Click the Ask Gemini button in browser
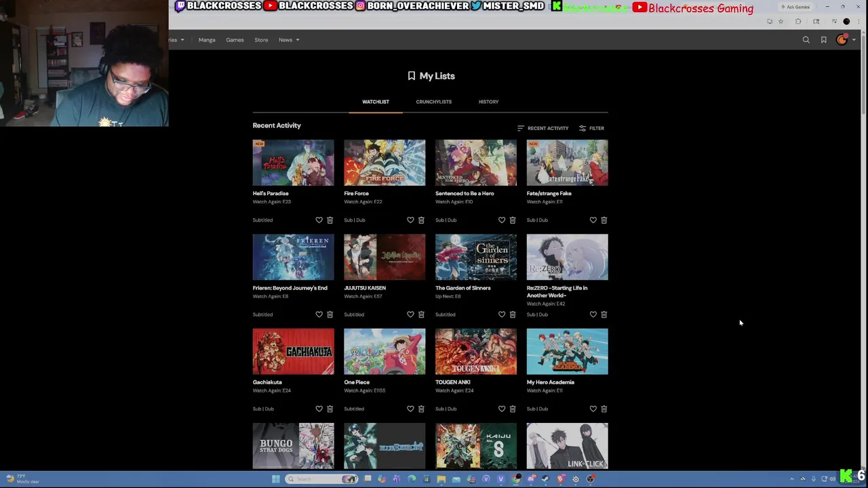Image resolution: width=868 pixels, height=488 pixels. [x=795, y=7]
